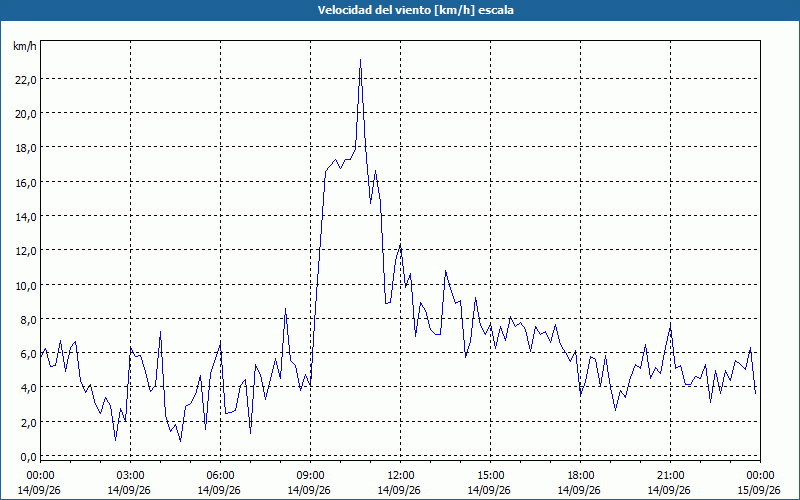800x500 pixels.
Task: Click the 20,0 y-axis label
Action: click(26, 114)
